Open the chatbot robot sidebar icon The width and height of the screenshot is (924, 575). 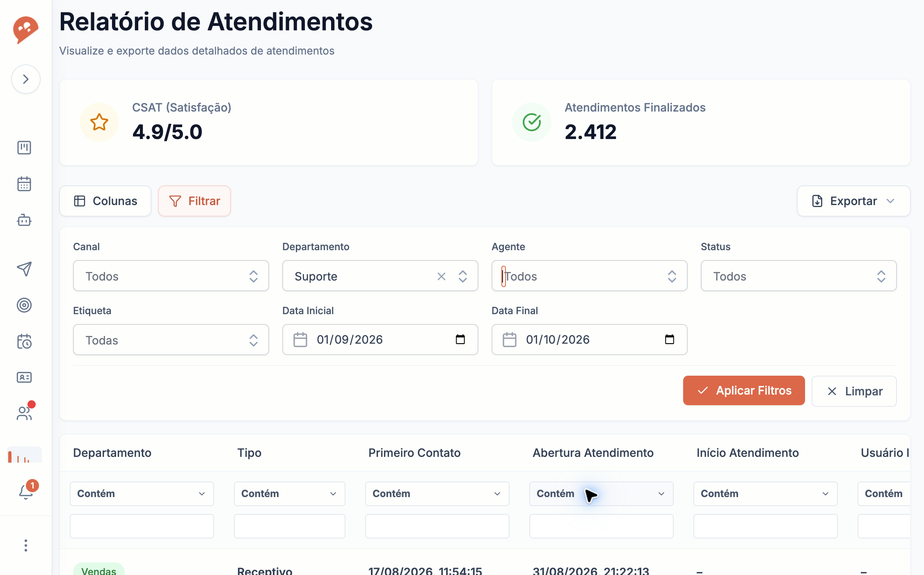tap(24, 220)
